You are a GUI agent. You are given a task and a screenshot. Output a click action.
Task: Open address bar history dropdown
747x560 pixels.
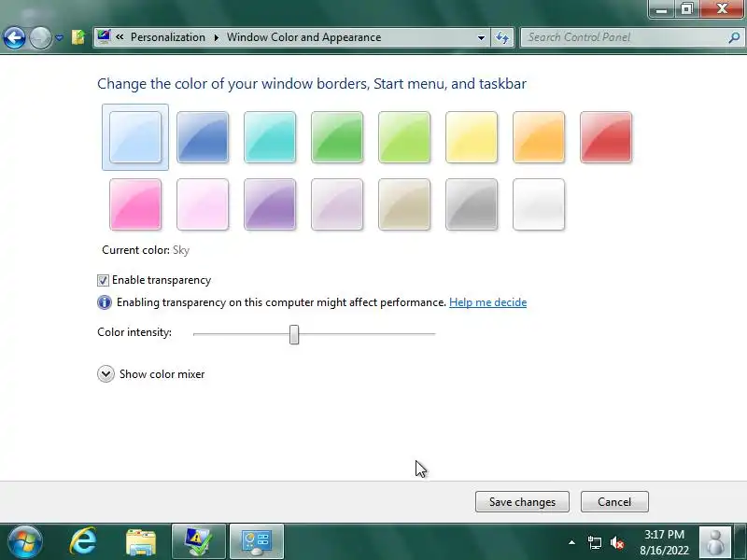pyautogui.click(x=481, y=37)
